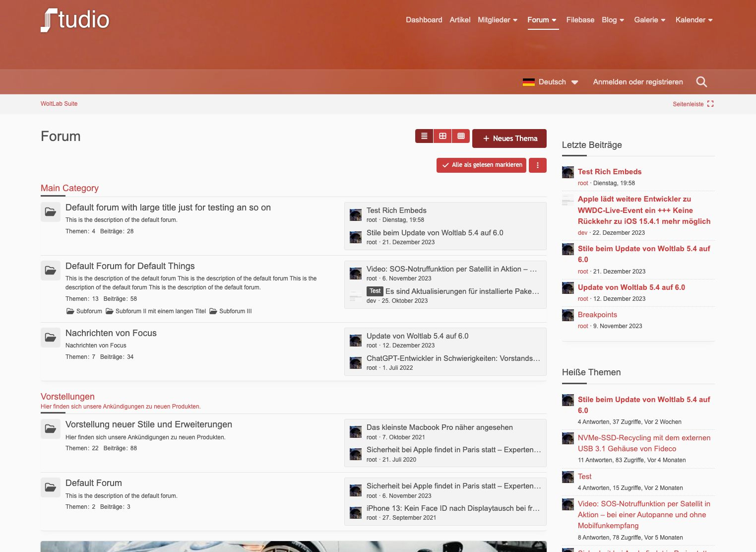Switch to list view layout

424,136
